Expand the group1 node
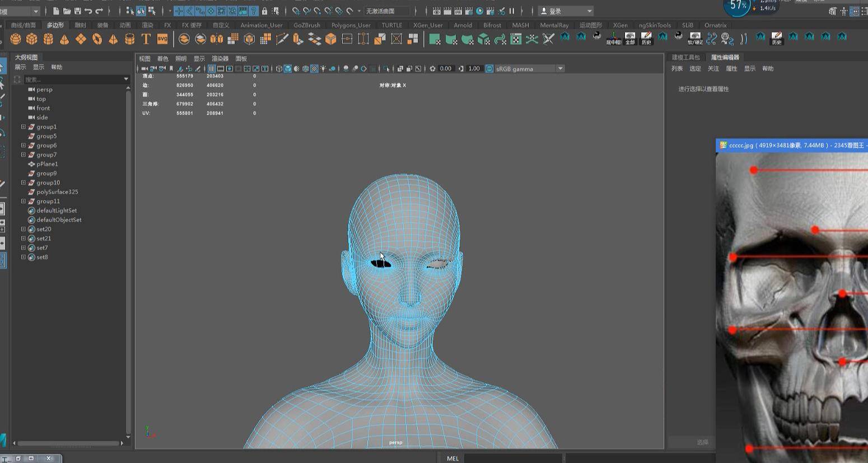 [24, 127]
